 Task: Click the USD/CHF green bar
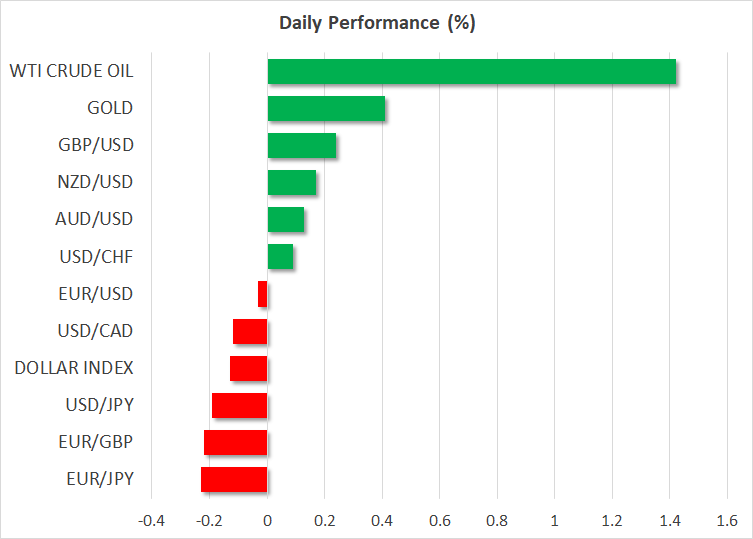pyautogui.click(x=280, y=257)
